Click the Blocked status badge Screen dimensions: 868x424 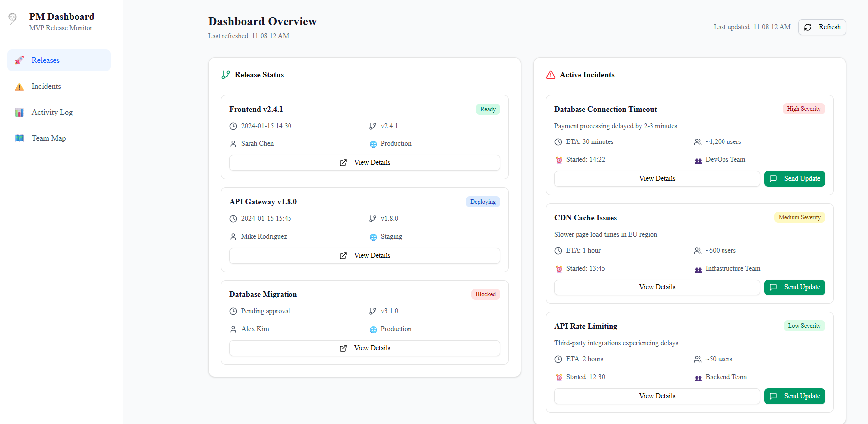[485, 294]
